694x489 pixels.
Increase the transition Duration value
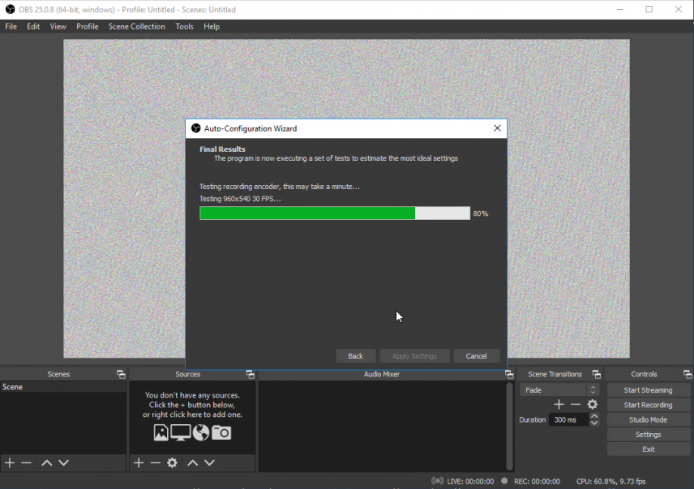594,416
